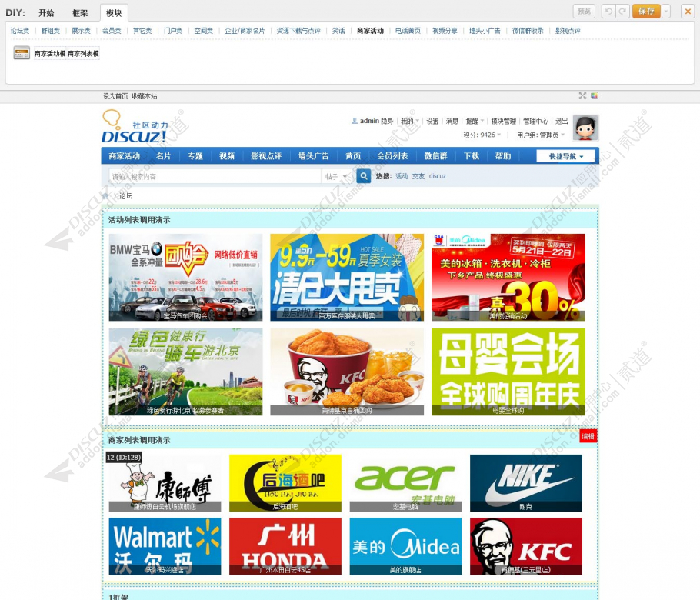This screenshot has width=700, height=600.
Task: Go to 名片 in the navigation bar
Action: coord(163,156)
